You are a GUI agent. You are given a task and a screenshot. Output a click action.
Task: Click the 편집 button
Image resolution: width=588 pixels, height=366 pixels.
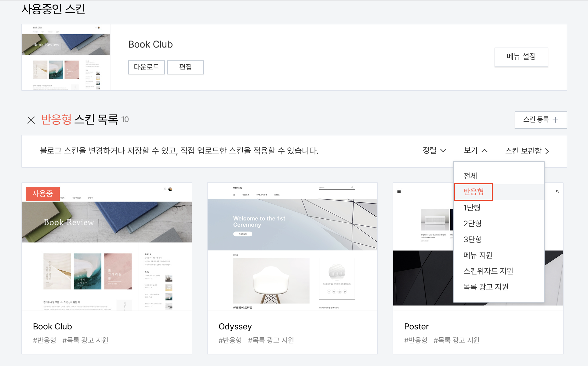point(185,67)
